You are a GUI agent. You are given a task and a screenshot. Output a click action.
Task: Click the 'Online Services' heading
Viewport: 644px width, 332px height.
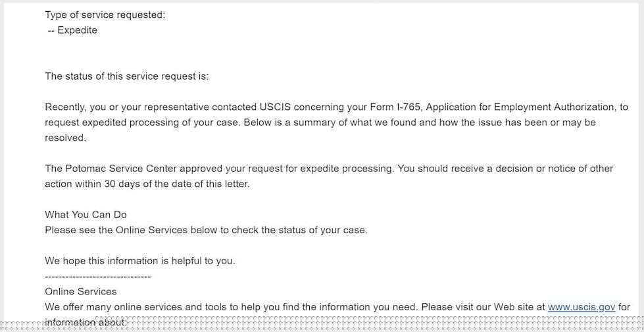point(81,292)
